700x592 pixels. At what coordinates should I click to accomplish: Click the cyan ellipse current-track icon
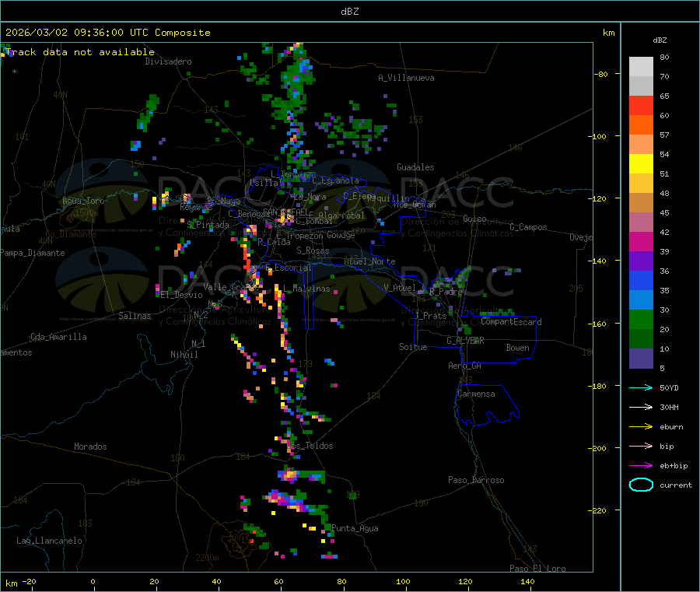pyautogui.click(x=641, y=485)
